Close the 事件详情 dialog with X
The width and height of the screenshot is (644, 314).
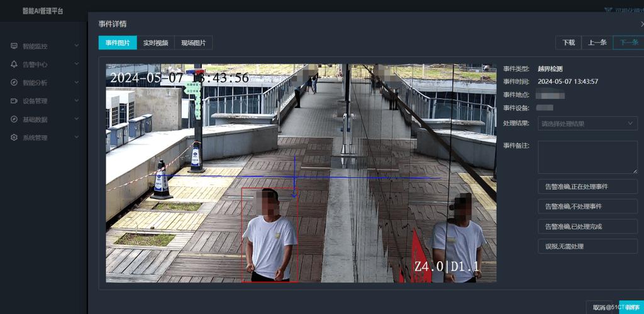(642, 24)
